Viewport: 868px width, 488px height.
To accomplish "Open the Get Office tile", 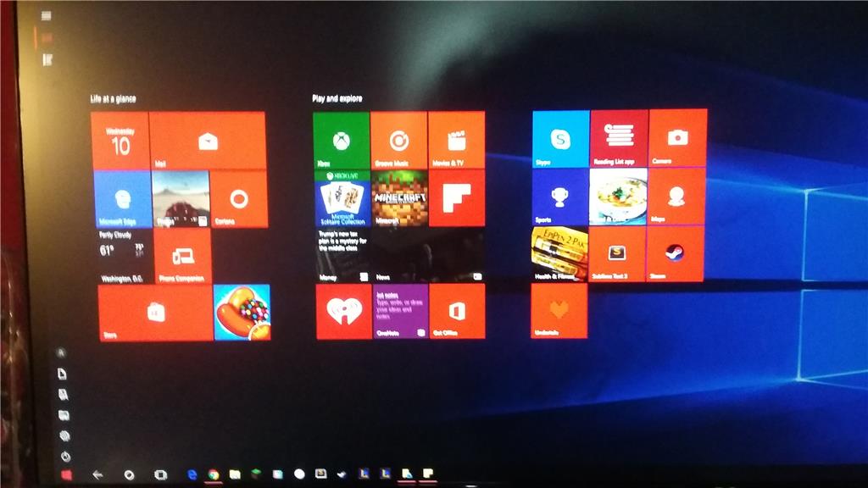I will (457, 312).
